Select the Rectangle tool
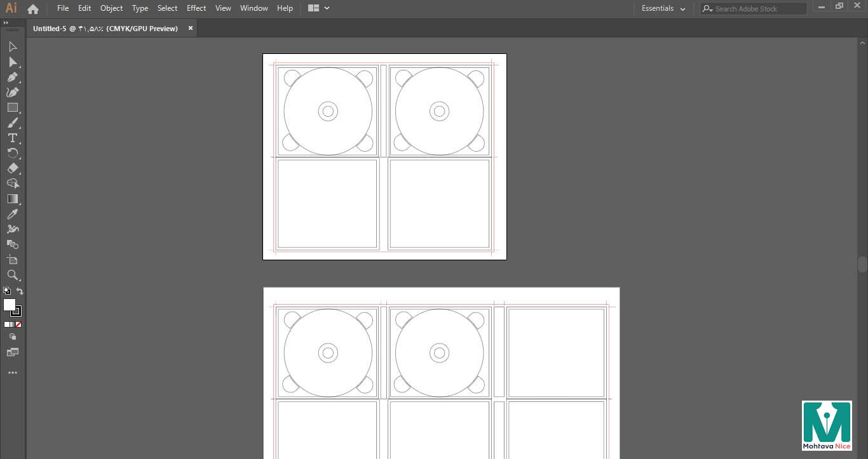The height and width of the screenshot is (459, 868). 12,108
